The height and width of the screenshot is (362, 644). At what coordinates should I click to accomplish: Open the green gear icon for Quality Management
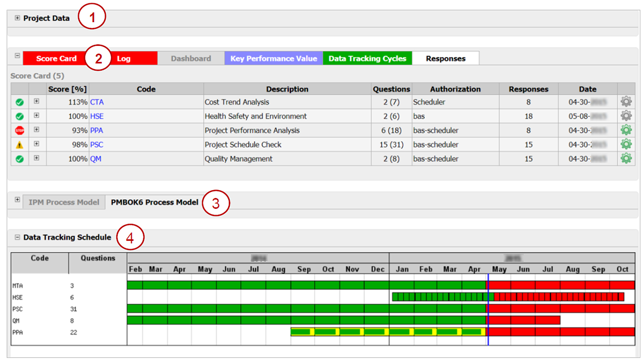[626, 158]
